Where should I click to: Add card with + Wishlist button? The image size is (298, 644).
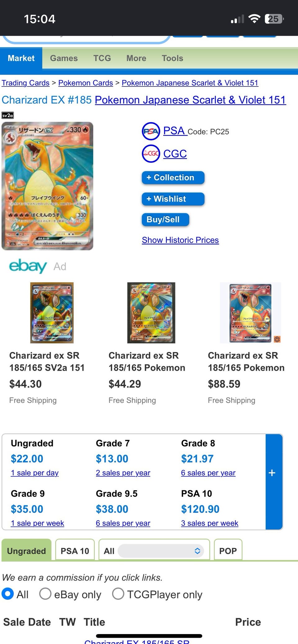[173, 199]
